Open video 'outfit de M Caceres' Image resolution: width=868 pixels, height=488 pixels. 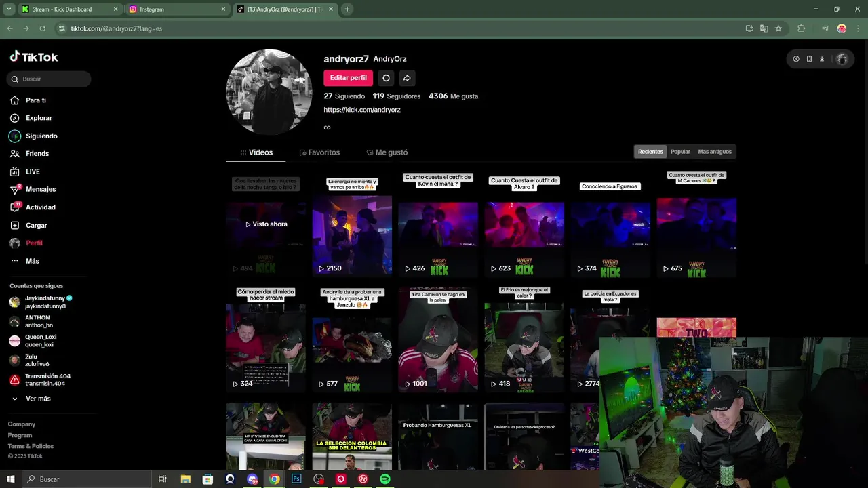point(696,224)
